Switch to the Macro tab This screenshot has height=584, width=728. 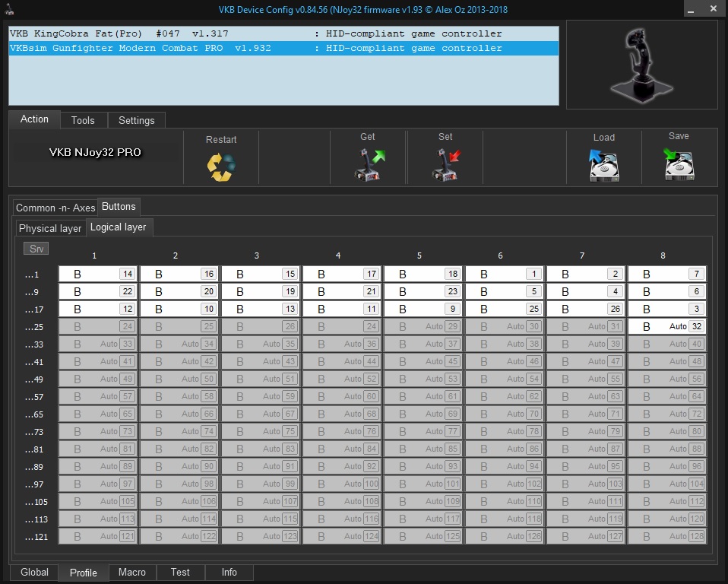pyautogui.click(x=132, y=573)
